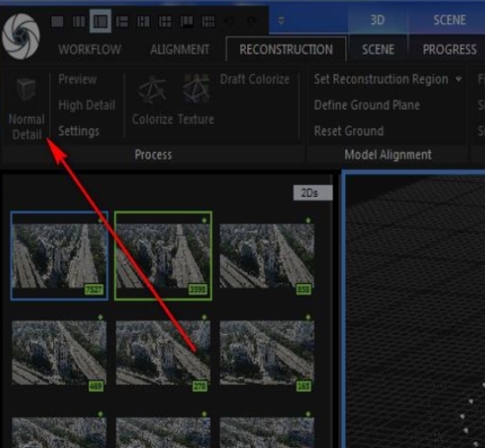Viewport: 485px width, 448px height.
Task: Click the Texture icon
Action: pyautogui.click(x=196, y=89)
